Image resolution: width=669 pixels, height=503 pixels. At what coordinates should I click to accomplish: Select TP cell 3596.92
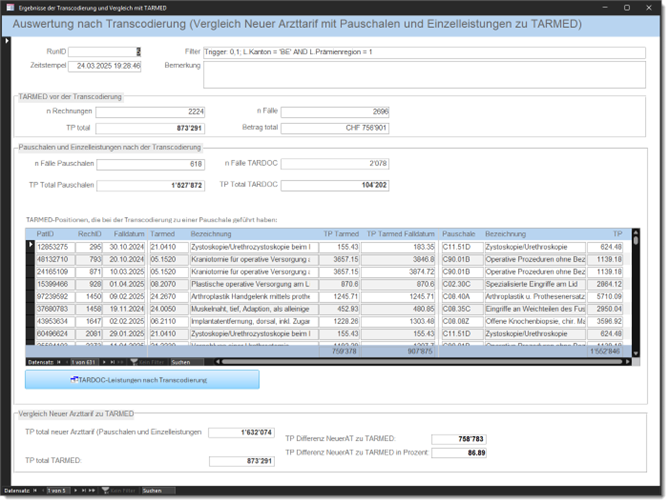[605, 321]
